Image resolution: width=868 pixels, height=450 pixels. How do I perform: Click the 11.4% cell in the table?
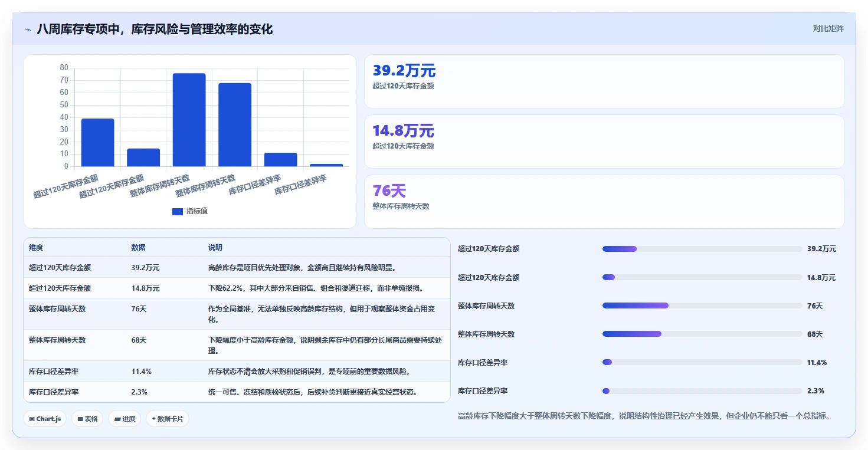click(x=141, y=372)
